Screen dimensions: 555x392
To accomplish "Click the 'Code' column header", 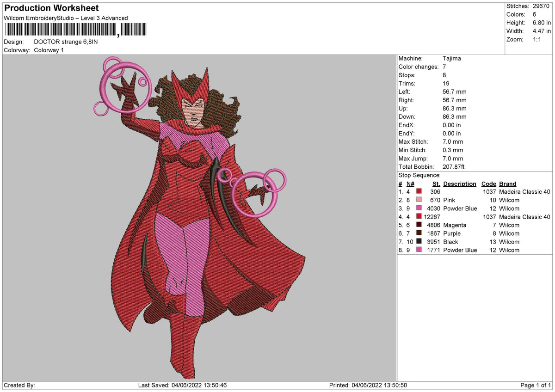I will click(489, 184).
